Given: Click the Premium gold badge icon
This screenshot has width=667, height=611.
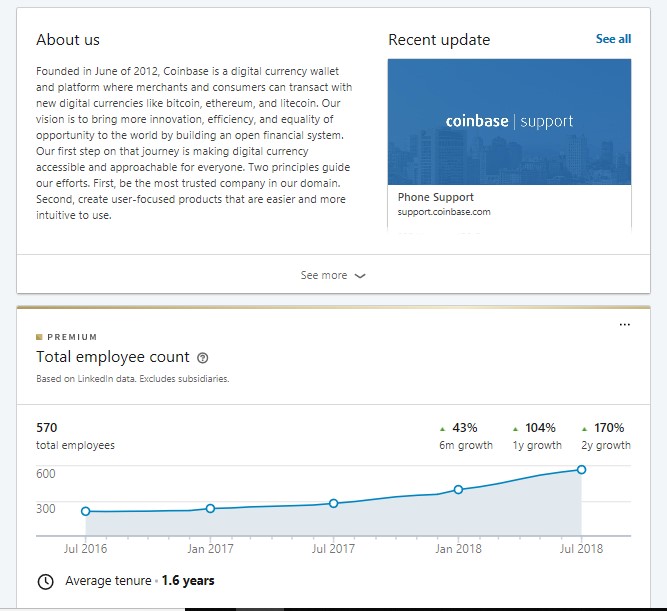Looking at the screenshot, I should [39, 337].
